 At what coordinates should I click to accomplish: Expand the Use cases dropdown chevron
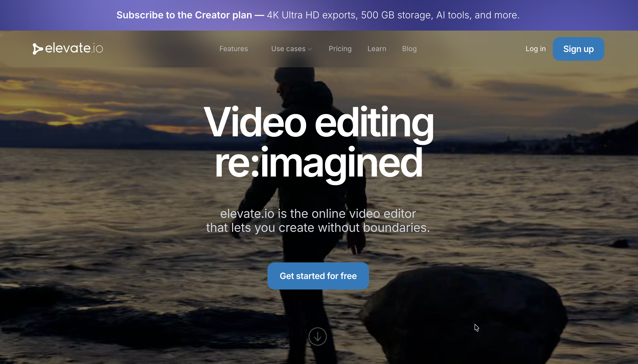click(x=310, y=49)
